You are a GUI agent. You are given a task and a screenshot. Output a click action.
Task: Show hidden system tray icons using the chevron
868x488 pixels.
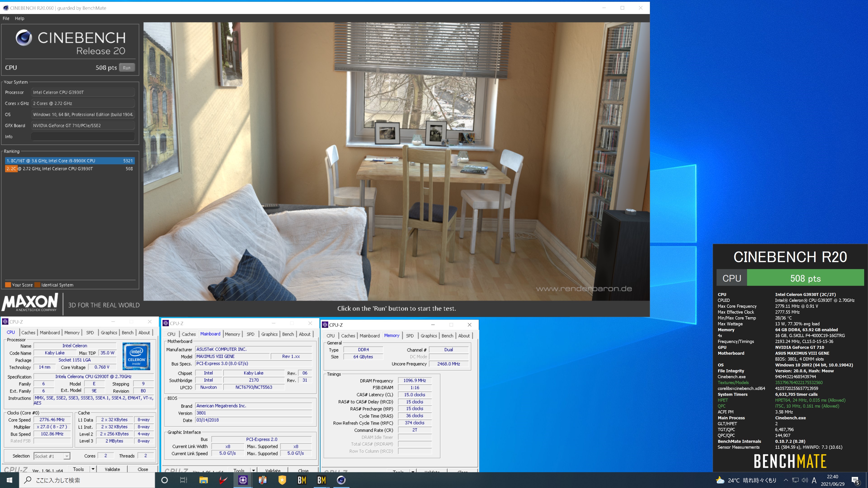click(x=786, y=480)
